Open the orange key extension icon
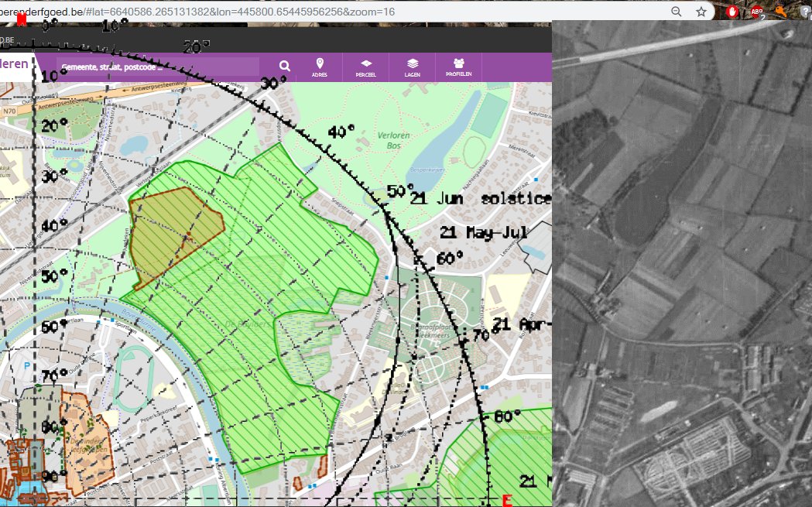This screenshot has height=507, width=812. [x=780, y=11]
